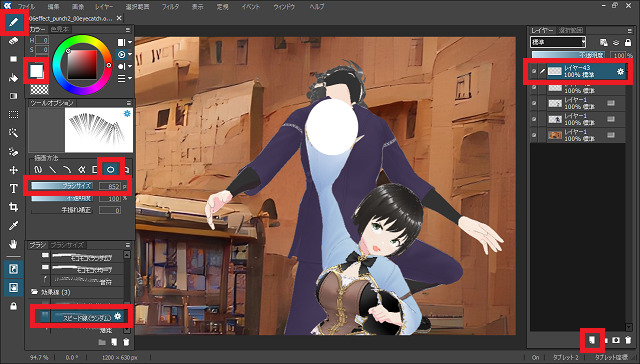Select the dotted rectangle selection tool

point(13,114)
